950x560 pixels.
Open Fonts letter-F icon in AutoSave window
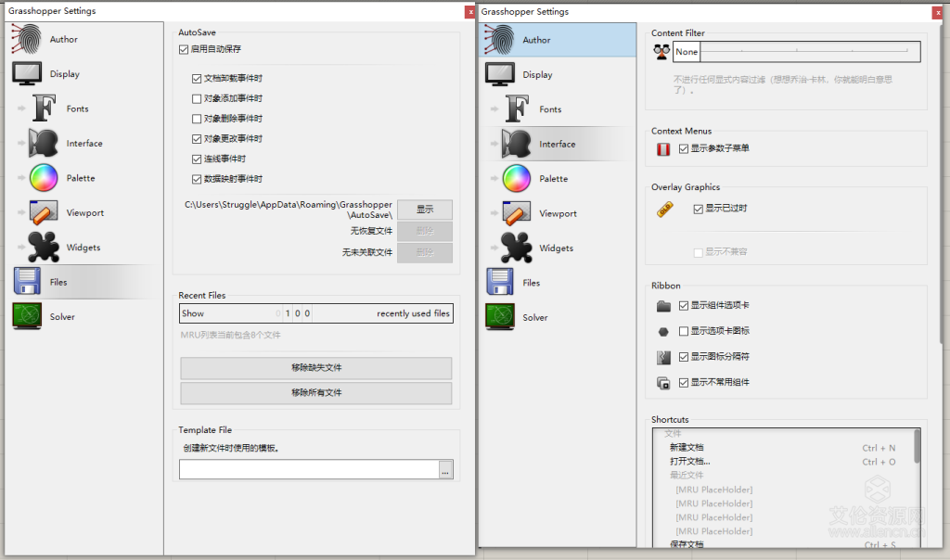click(x=44, y=108)
